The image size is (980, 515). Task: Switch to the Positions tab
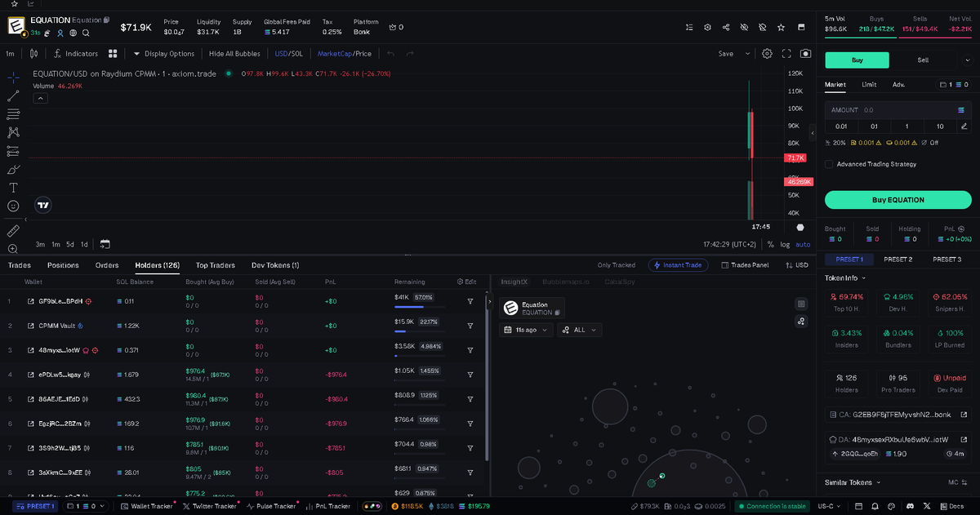[x=63, y=265]
